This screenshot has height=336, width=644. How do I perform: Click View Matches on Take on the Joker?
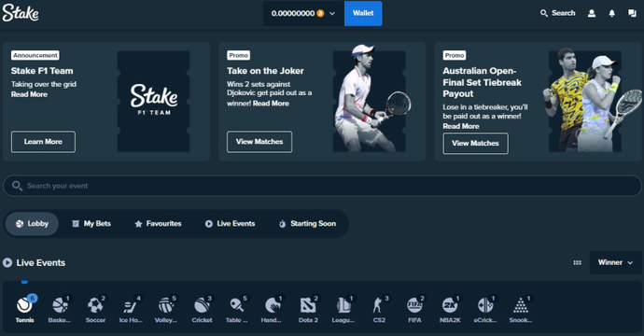pyautogui.click(x=259, y=142)
